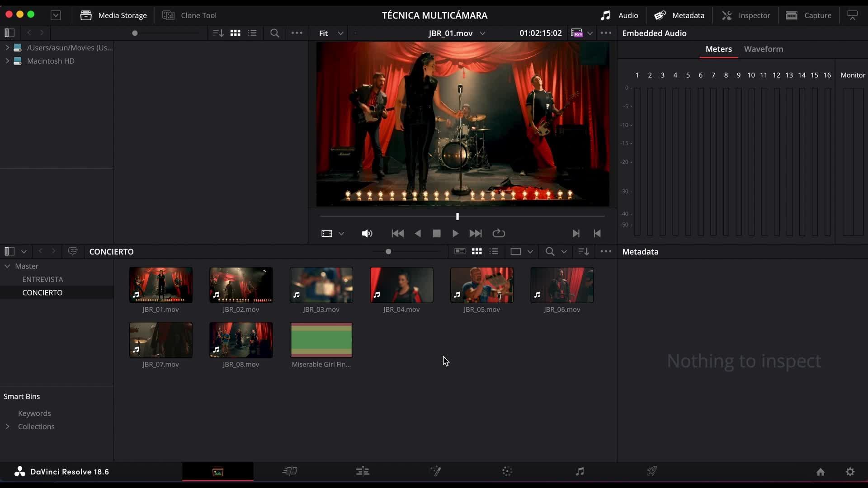Expand the Macintosh HD volume
Viewport: 868px width, 488px height.
7,61
